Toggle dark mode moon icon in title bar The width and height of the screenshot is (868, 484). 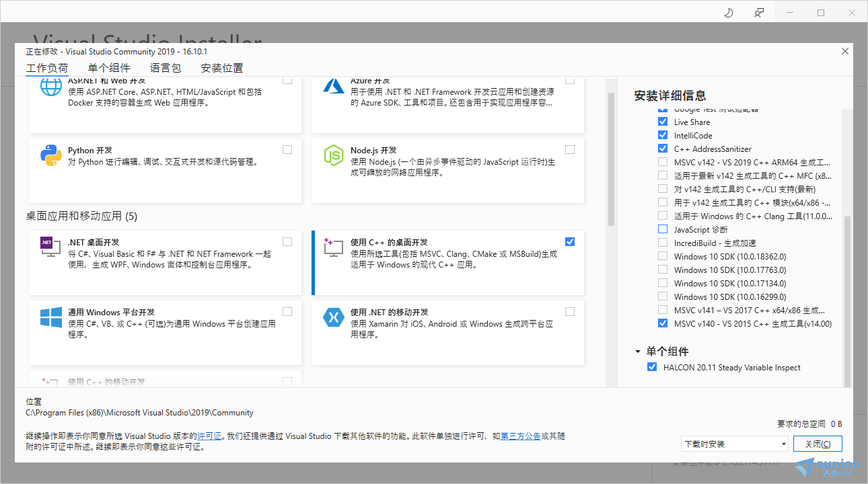(728, 13)
